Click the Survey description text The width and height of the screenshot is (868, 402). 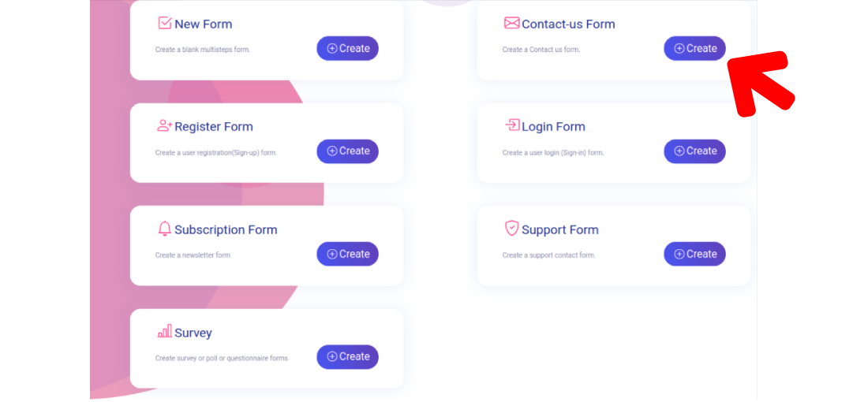[x=222, y=358]
